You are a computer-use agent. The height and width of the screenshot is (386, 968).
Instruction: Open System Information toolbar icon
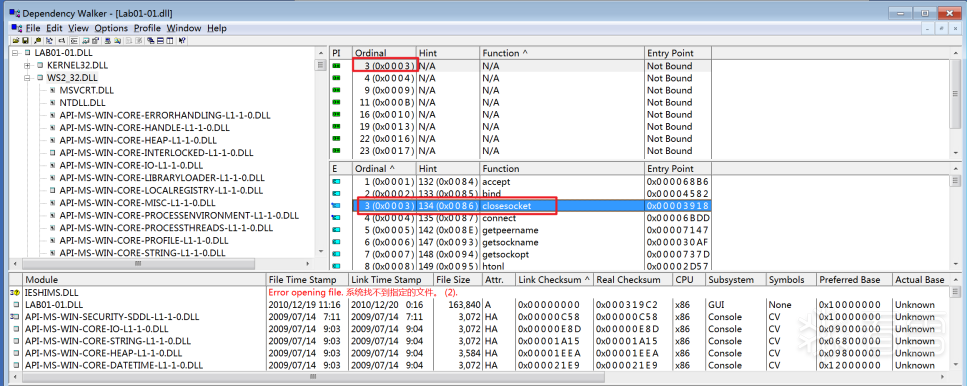click(107, 40)
